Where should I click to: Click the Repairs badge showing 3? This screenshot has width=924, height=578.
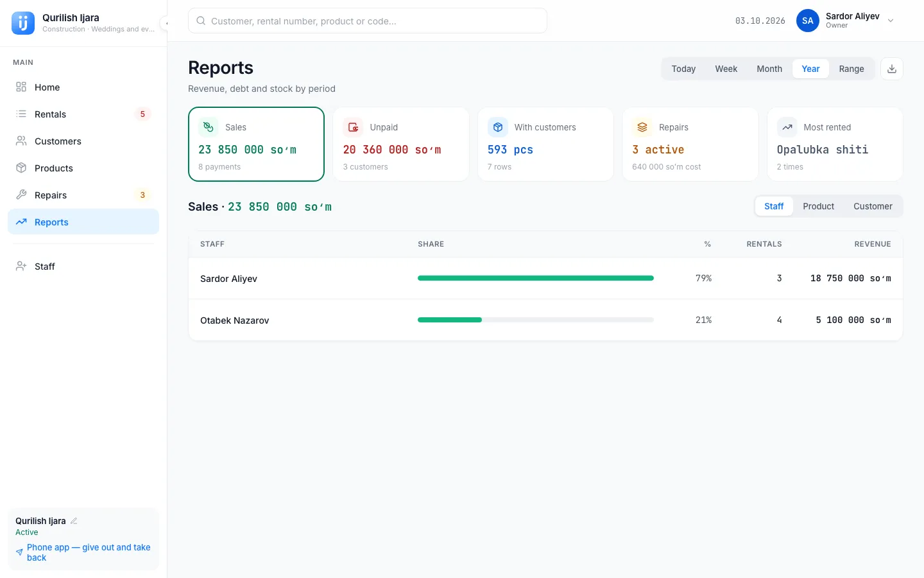pyautogui.click(x=142, y=195)
